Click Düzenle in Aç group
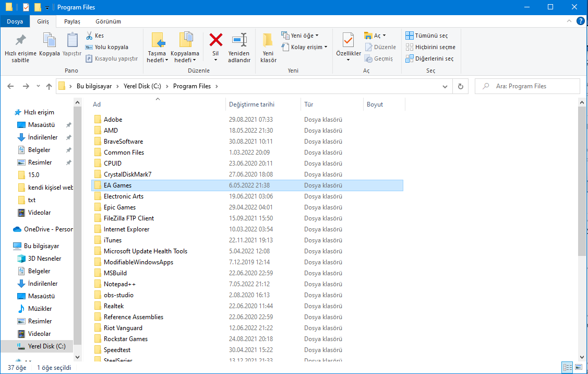Image resolution: width=588 pixels, height=374 pixels. (x=380, y=47)
